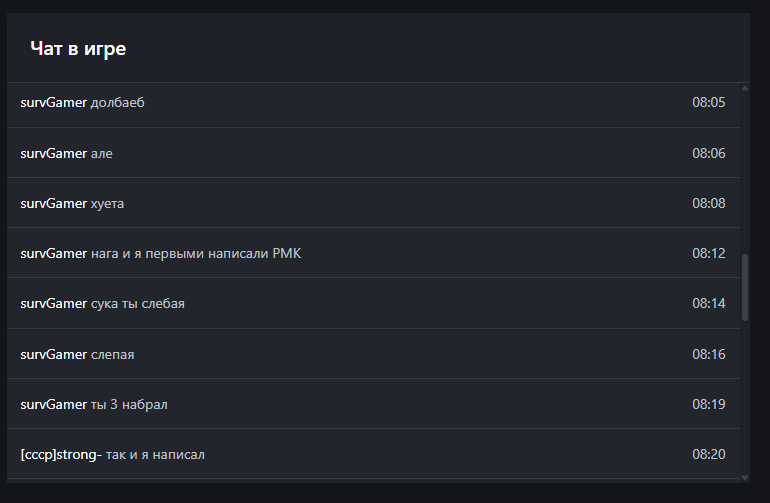Click the 08:20 timestamp
Image resolution: width=770 pixels, height=503 pixels.
pos(708,455)
